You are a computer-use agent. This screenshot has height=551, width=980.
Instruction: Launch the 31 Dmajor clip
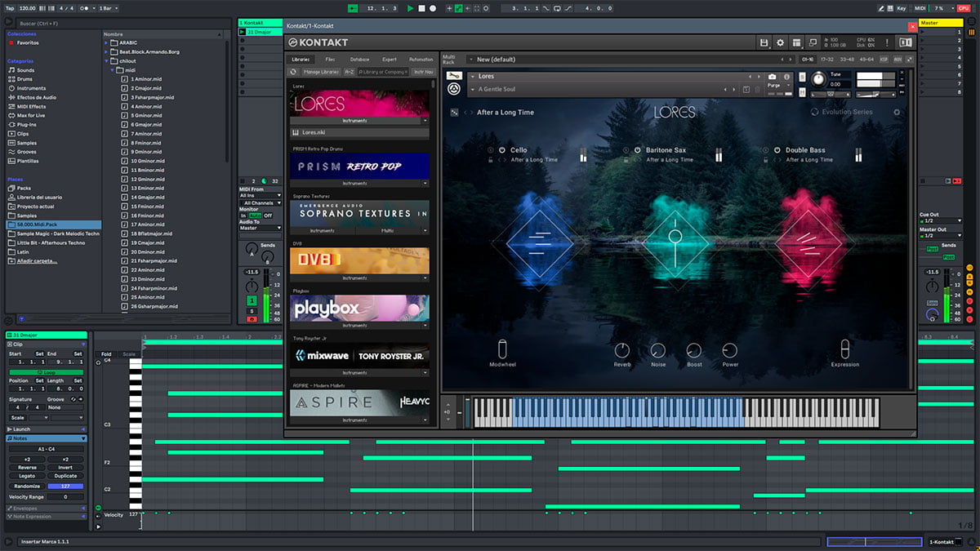click(243, 32)
